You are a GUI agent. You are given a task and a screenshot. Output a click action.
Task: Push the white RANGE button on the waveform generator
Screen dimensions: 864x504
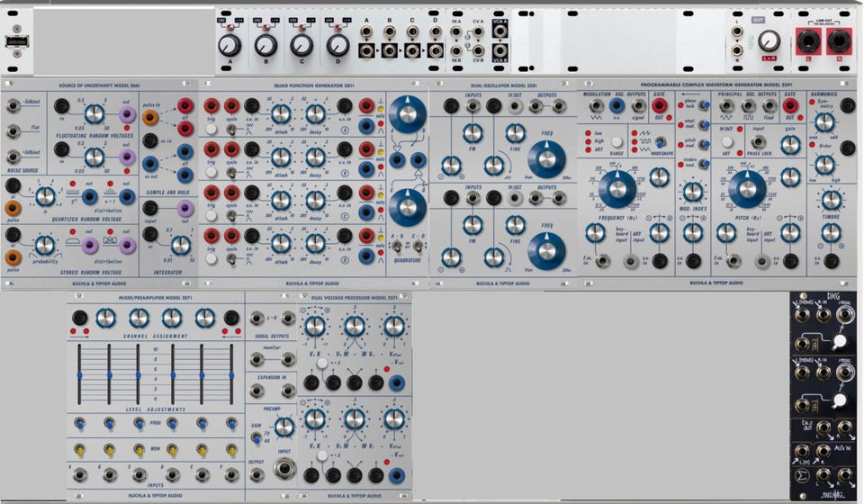[616, 142]
